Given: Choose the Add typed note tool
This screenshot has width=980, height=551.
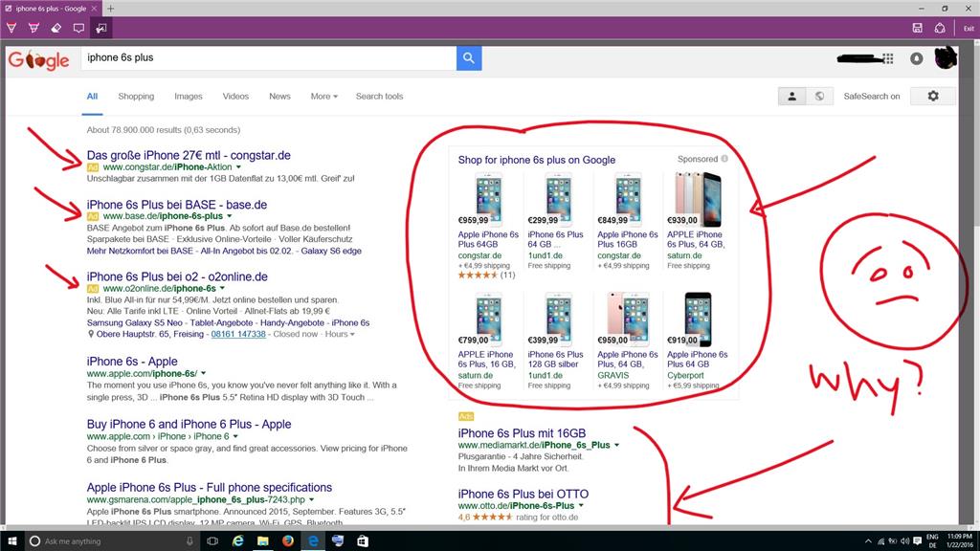Looking at the screenshot, I should pos(78,28).
